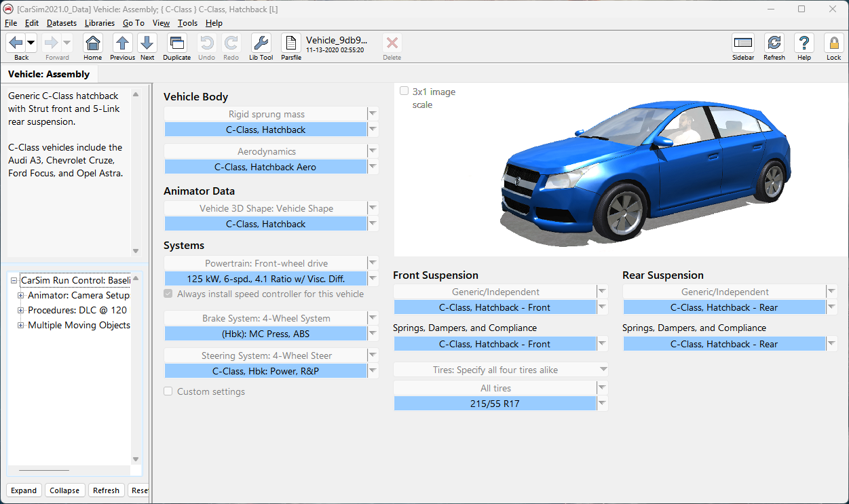Open the Libraries menu
Image resolution: width=849 pixels, height=504 pixels.
point(99,23)
